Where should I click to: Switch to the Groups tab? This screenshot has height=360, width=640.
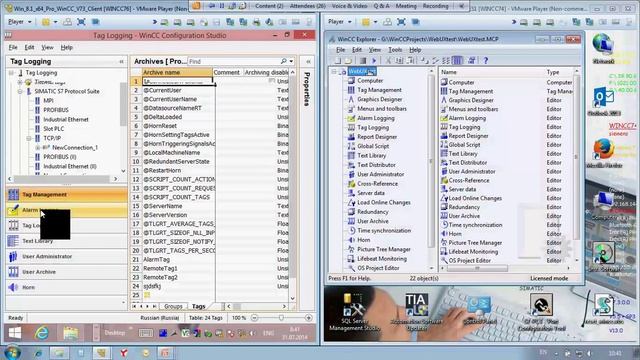(x=173, y=306)
